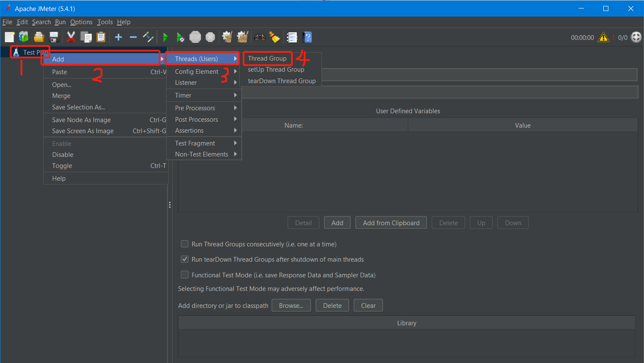Click the Shutdown test icon
644x363 pixels.
coord(210,37)
